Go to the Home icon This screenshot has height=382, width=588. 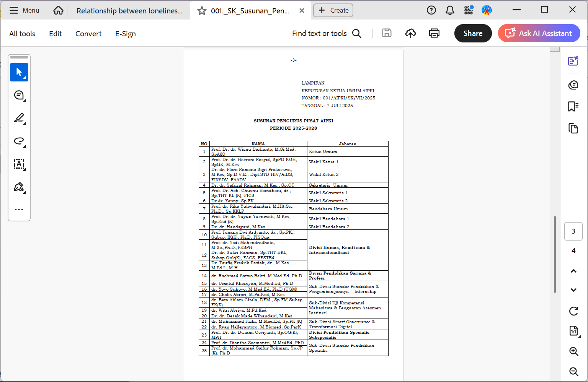[58, 10]
